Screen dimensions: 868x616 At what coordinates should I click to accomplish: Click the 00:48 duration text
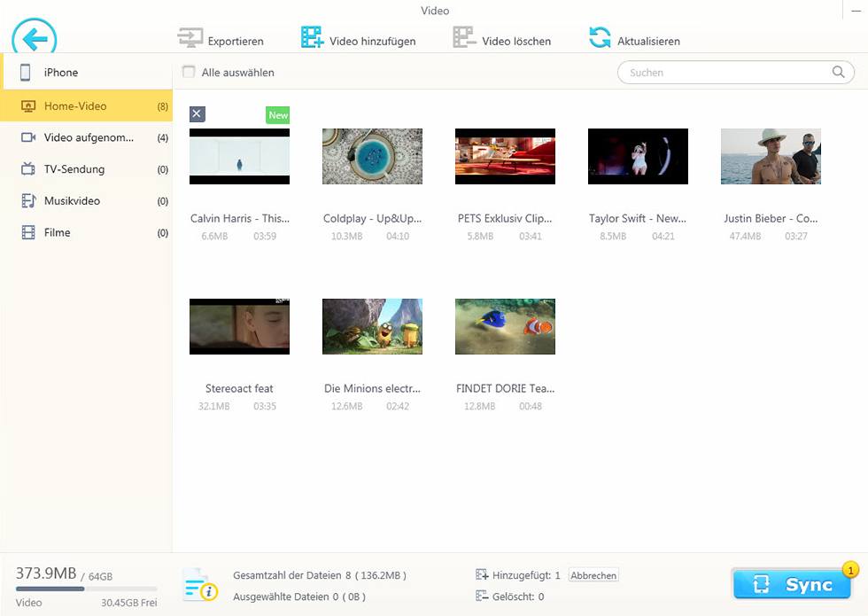click(x=531, y=406)
